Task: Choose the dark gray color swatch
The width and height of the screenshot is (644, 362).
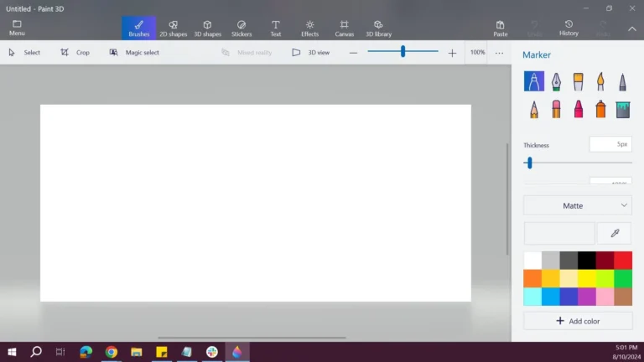Action: [x=569, y=261]
